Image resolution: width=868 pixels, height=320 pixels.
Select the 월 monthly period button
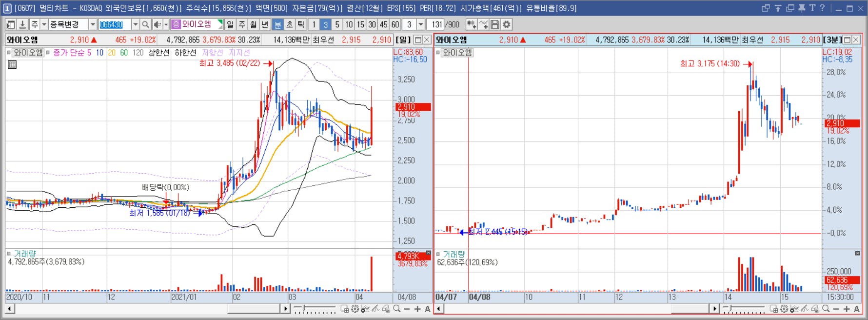coord(254,24)
